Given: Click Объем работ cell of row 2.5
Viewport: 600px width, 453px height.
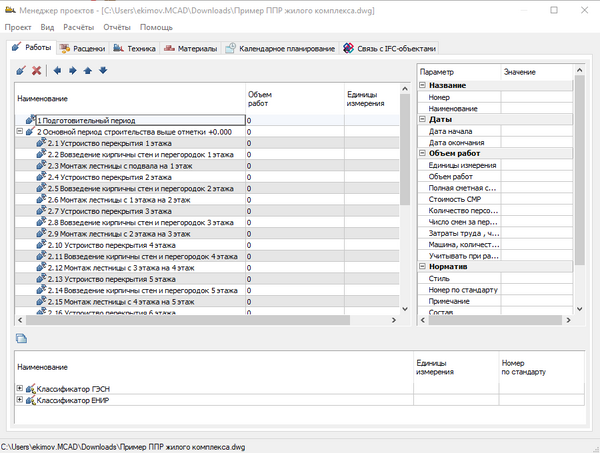Looking at the screenshot, I should pos(295,189).
